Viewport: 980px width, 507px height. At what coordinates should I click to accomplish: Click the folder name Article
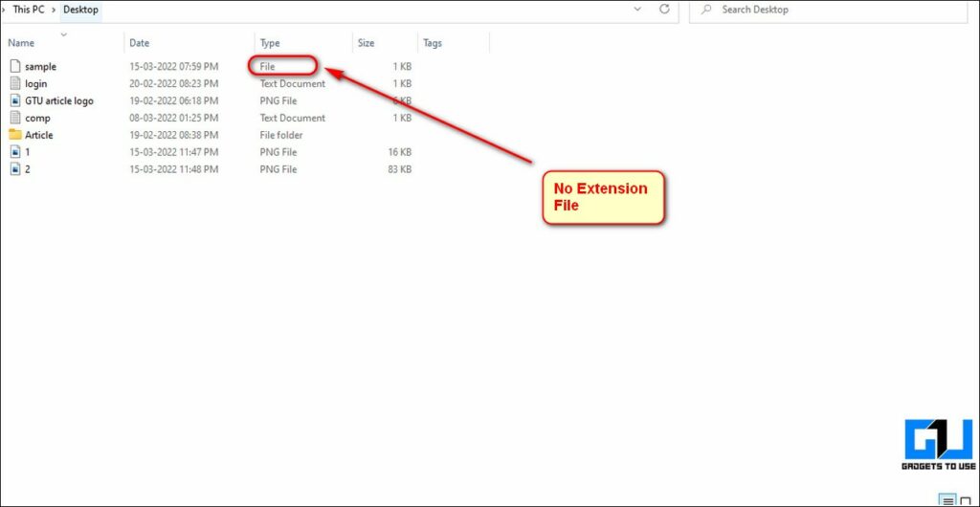point(38,135)
